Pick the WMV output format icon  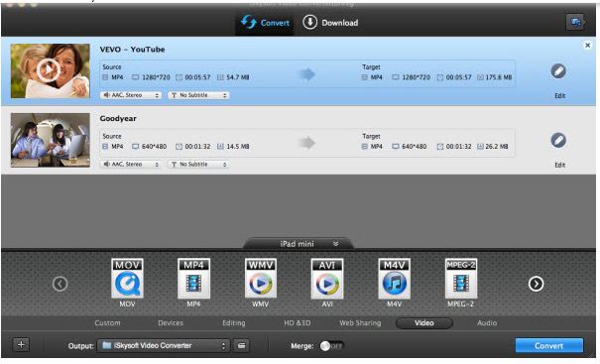(260, 279)
